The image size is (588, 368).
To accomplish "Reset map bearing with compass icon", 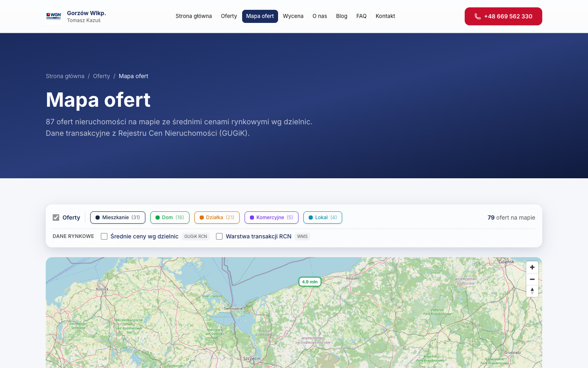I will click(532, 291).
